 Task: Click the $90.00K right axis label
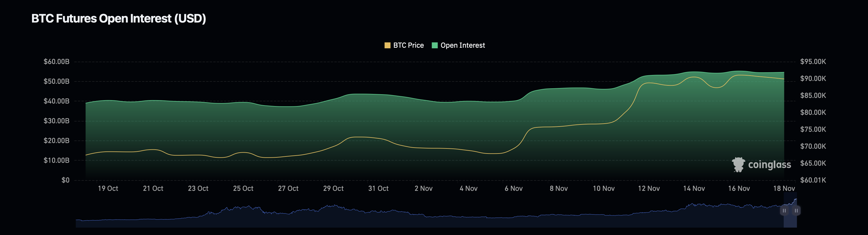[x=813, y=79]
